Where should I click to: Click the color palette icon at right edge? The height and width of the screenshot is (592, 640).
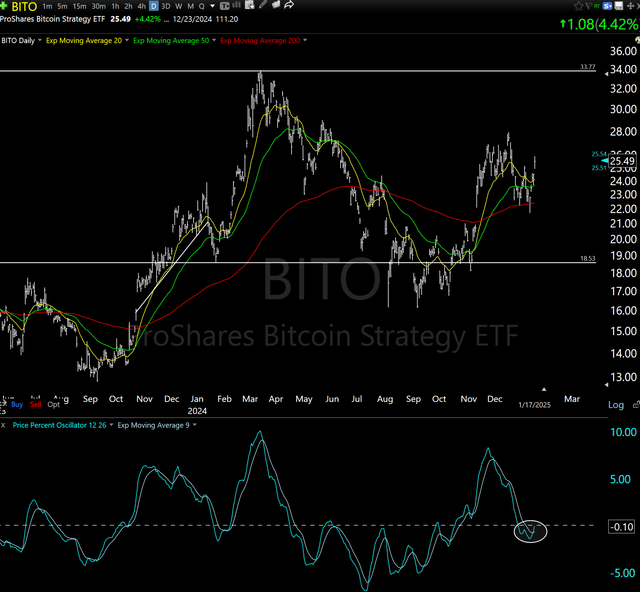[637, 40]
